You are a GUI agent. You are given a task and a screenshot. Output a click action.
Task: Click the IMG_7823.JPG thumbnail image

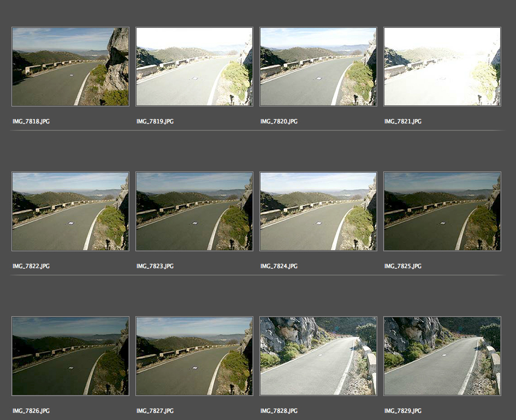(194, 211)
